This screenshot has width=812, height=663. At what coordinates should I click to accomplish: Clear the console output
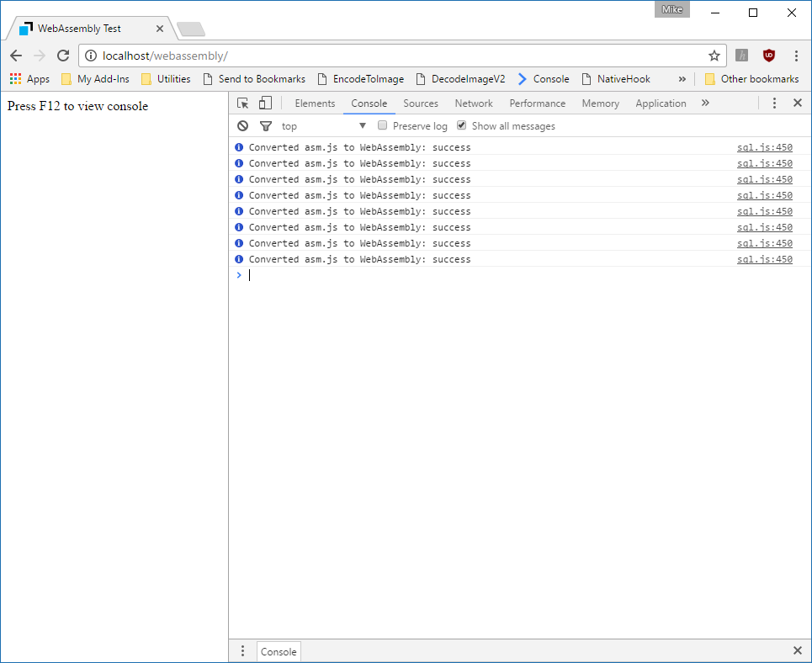[242, 125]
